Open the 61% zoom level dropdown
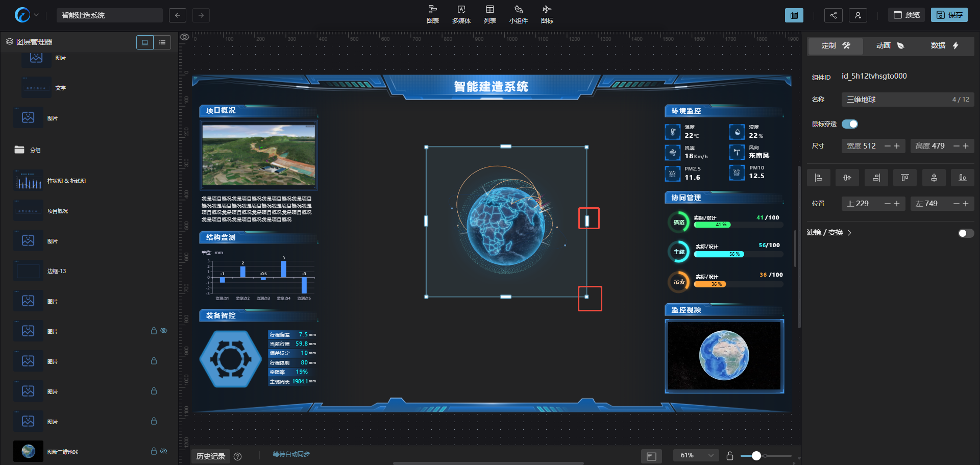The height and width of the screenshot is (465, 980). [696, 455]
